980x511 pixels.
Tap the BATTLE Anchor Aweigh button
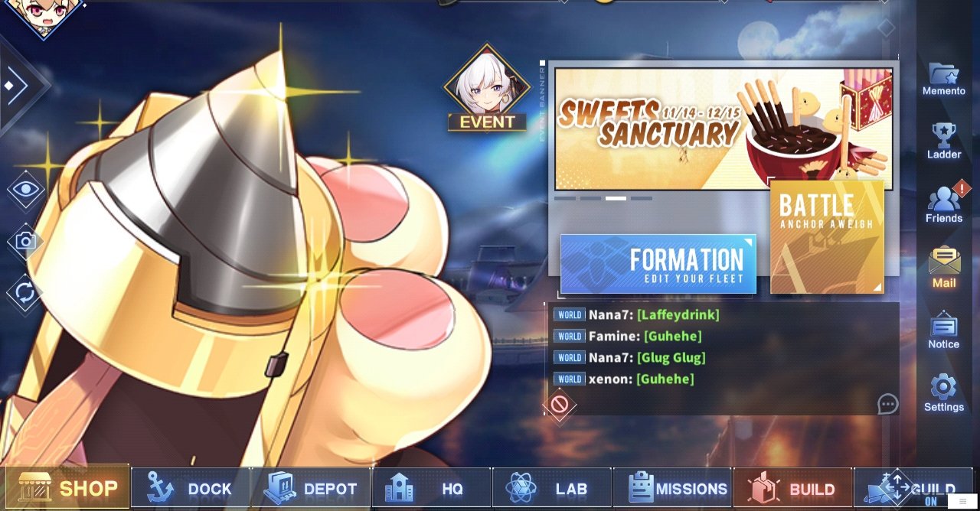(x=827, y=237)
